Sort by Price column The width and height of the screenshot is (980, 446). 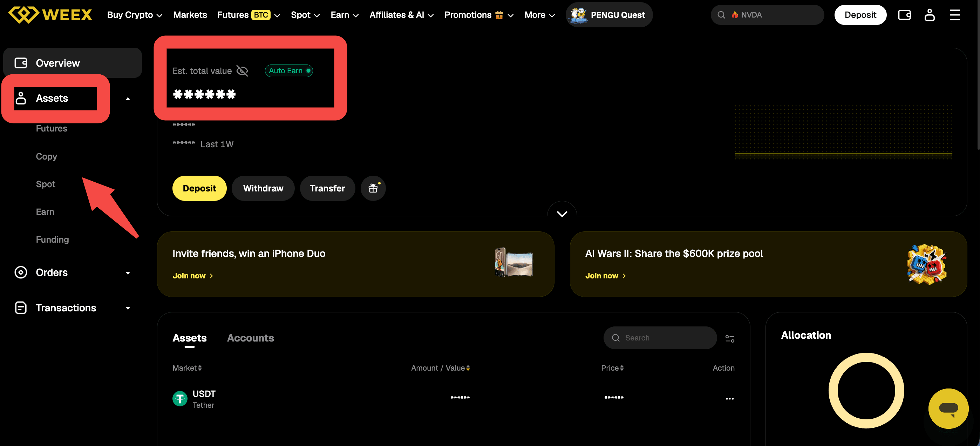pyautogui.click(x=612, y=367)
